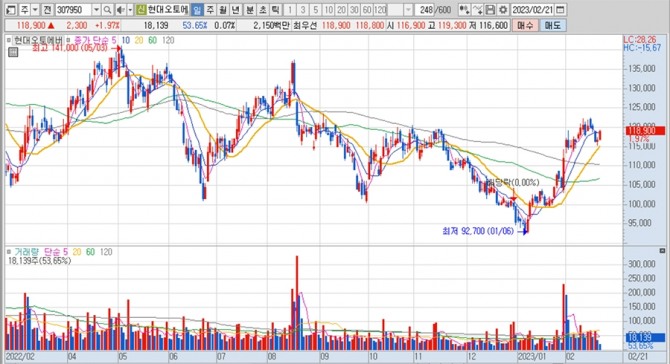Click the add-indicator line chart icon
Viewport: 670px width, 364px height.
coord(478,9)
